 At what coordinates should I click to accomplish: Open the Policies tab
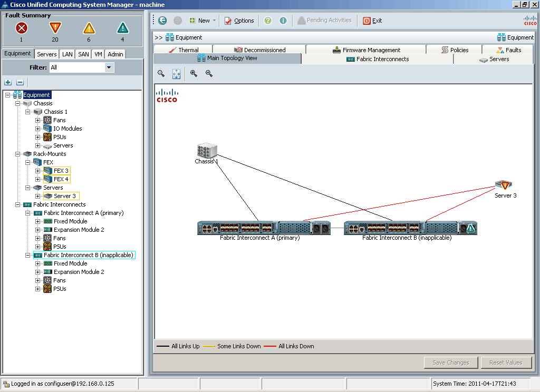tap(455, 50)
